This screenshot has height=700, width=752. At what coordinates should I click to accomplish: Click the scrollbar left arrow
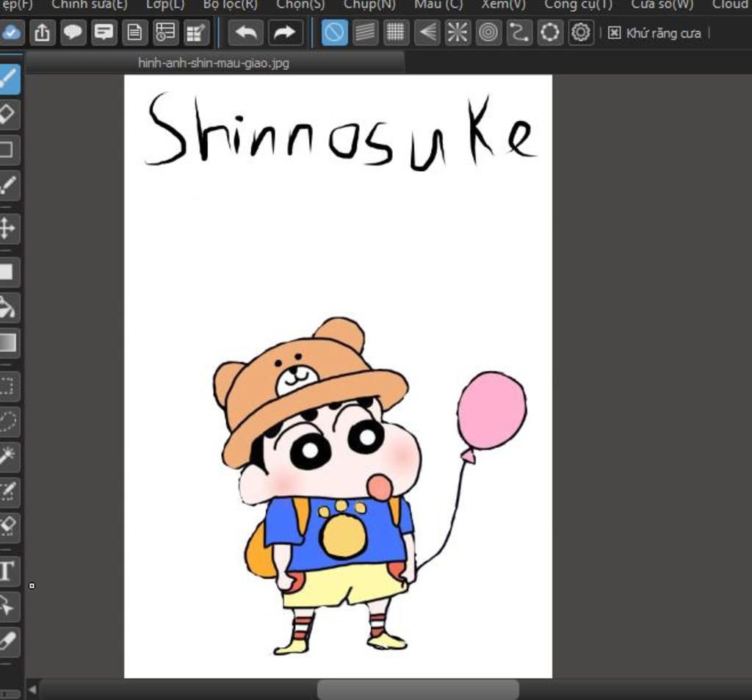tap(32, 690)
